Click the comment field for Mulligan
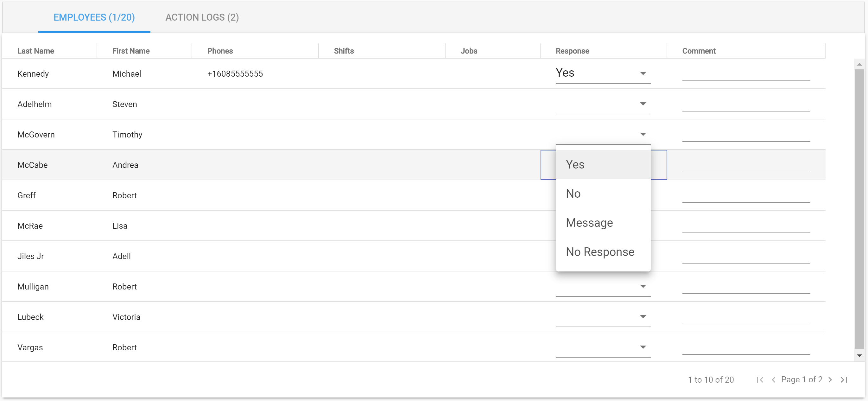This screenshot has height=401, width=868. (746, 286)
